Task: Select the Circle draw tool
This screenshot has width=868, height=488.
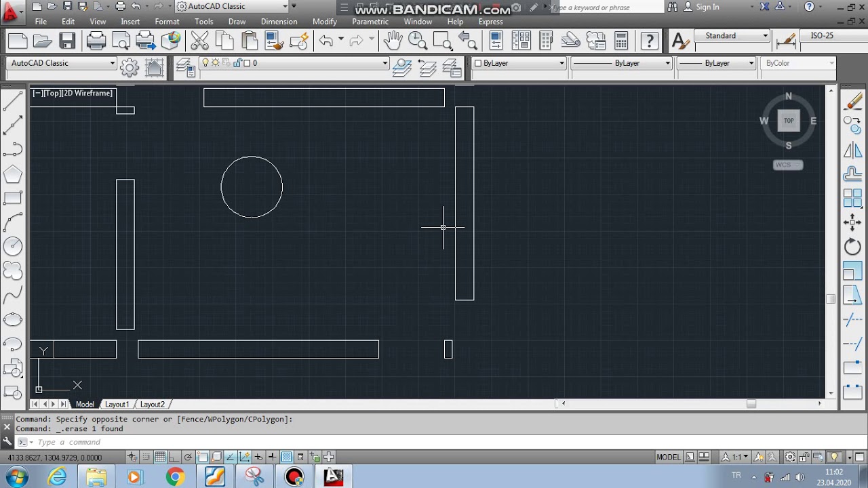Action: click(13, 246)
